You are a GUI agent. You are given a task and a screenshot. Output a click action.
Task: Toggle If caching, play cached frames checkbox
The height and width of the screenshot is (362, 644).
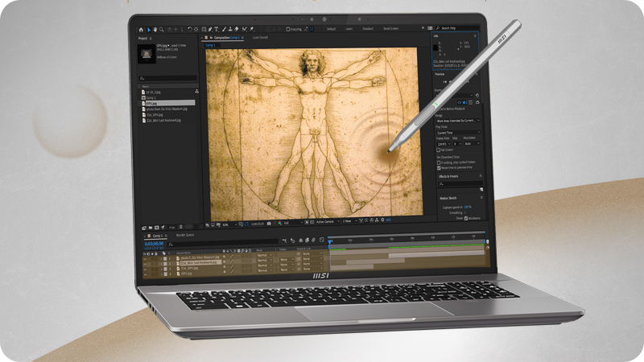coord(439,162)
